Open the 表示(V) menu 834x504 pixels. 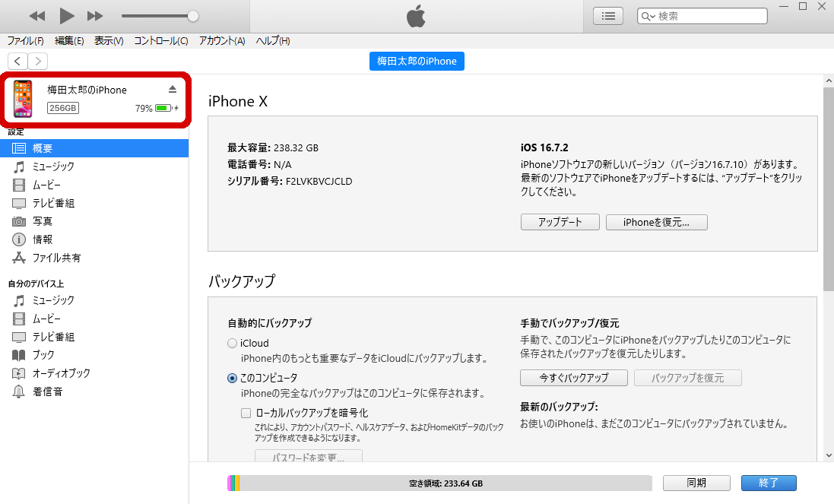pos(109,40)
